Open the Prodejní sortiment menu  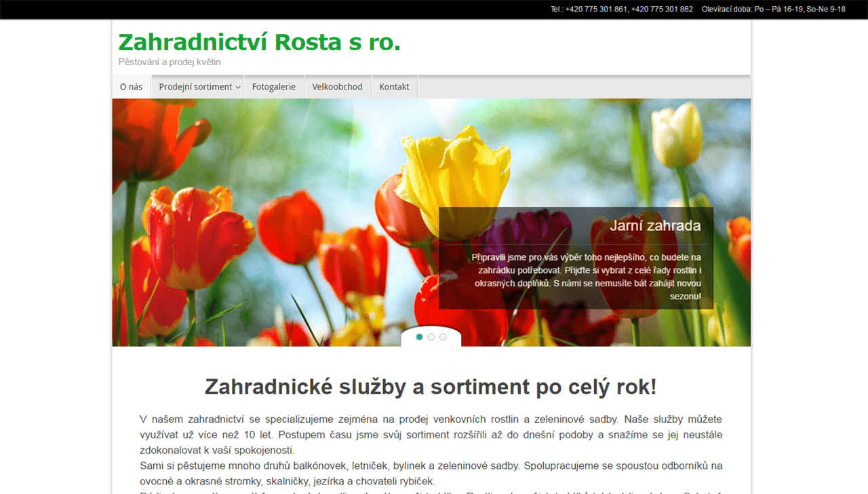pyautogui.click(x=195, y=87)
